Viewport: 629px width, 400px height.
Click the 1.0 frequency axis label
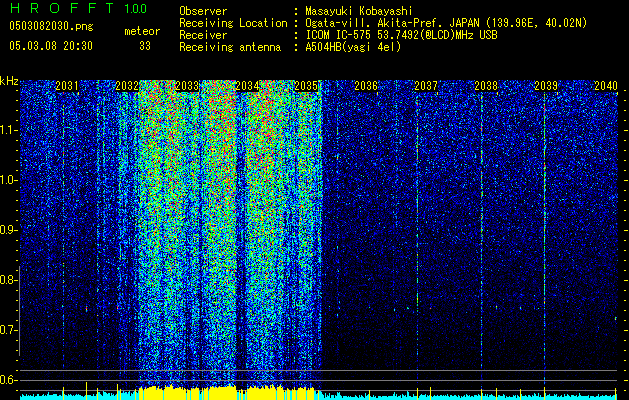(8, 180)
